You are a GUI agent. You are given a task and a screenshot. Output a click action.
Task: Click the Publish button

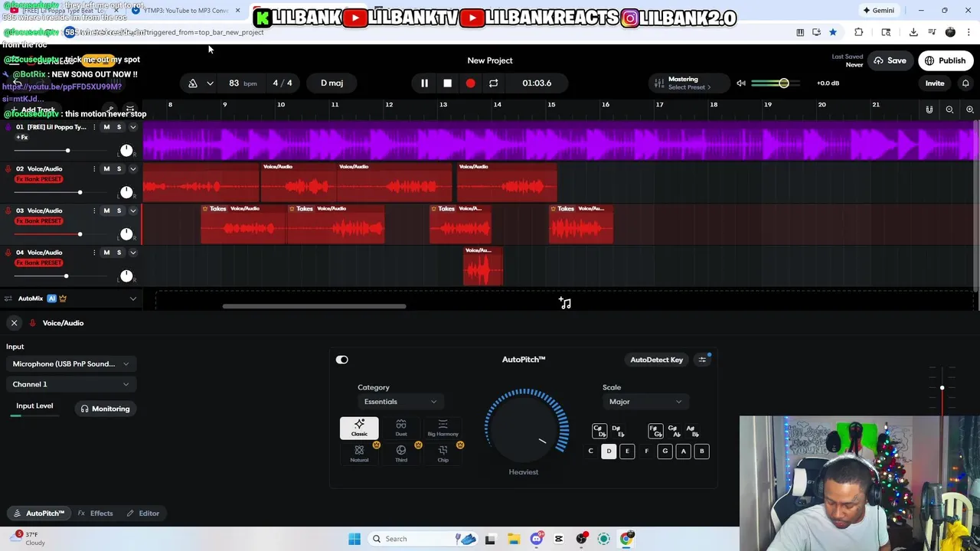point(945,60)
